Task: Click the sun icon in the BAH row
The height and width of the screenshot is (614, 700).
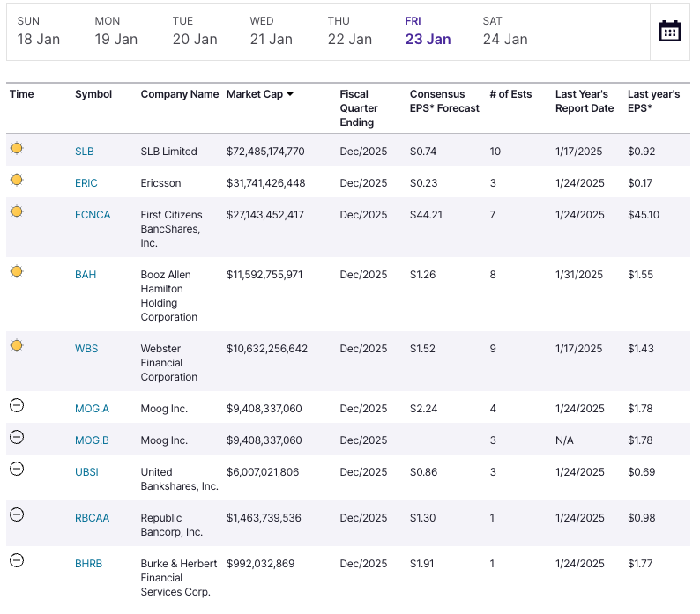Action: pos(17,272)
